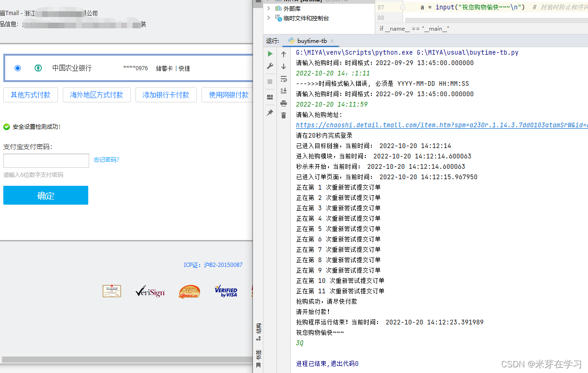This screenshot has height=373, width=588.
Task: Select the 中国农业银行 payment radio button
Action: pos(18,68)
